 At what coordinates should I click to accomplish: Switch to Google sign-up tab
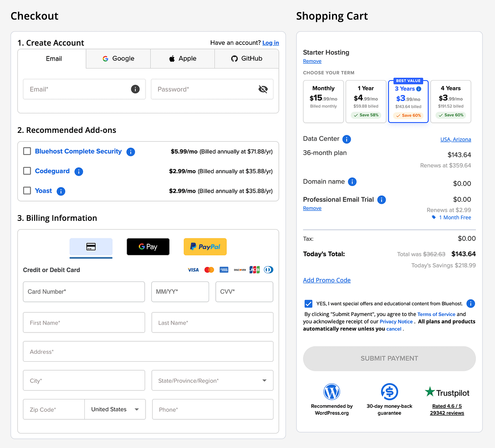point(118,59)
